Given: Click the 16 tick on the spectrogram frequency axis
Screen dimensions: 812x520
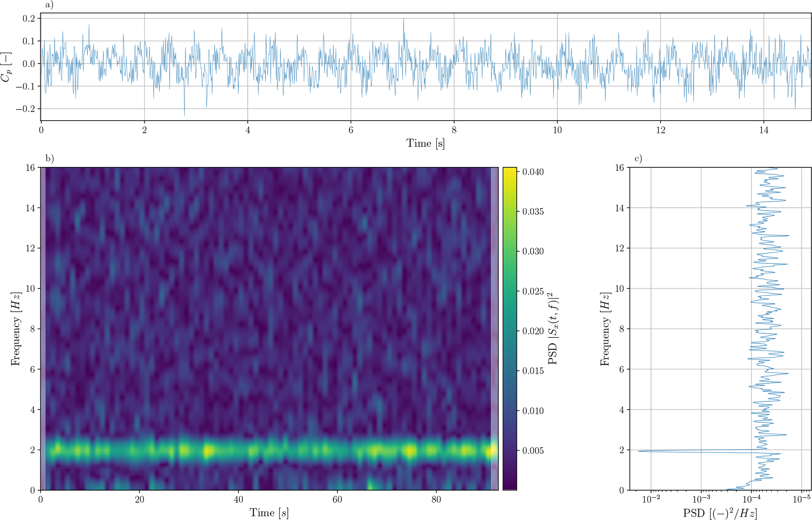Looking at the screenshot, I should tap(31, 168).
